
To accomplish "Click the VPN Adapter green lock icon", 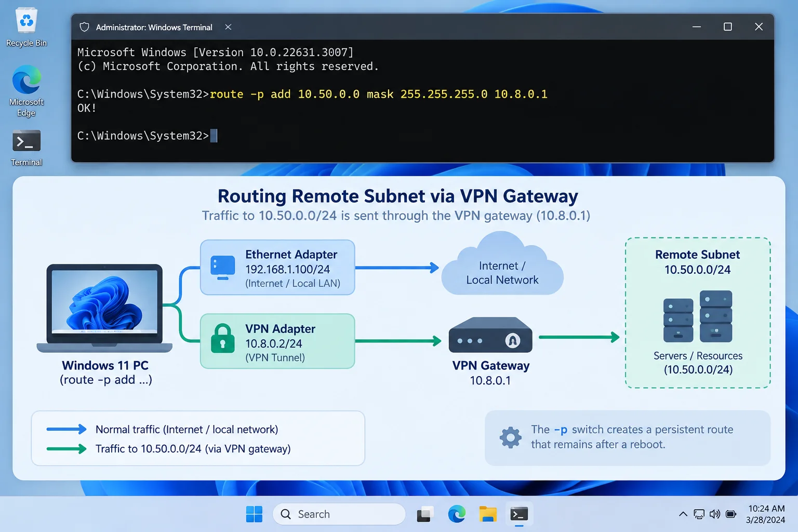I will [x=223, y=338].
